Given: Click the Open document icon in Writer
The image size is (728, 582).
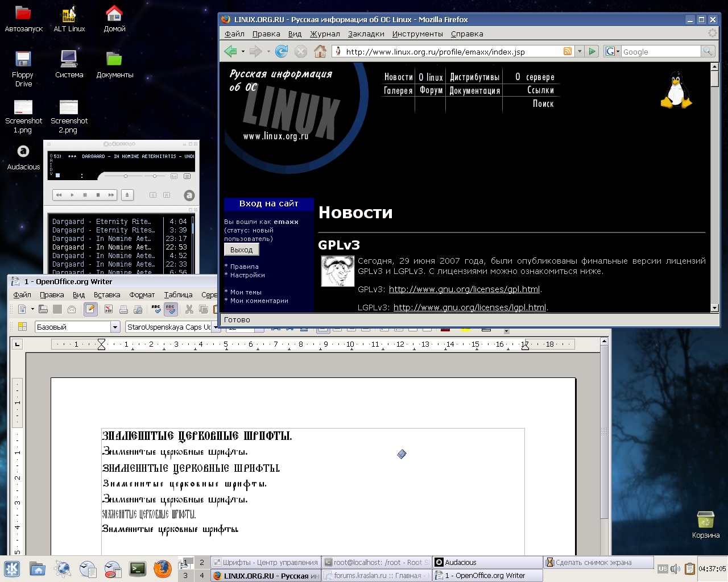Looking at the screenshot, I should [43, 309].
